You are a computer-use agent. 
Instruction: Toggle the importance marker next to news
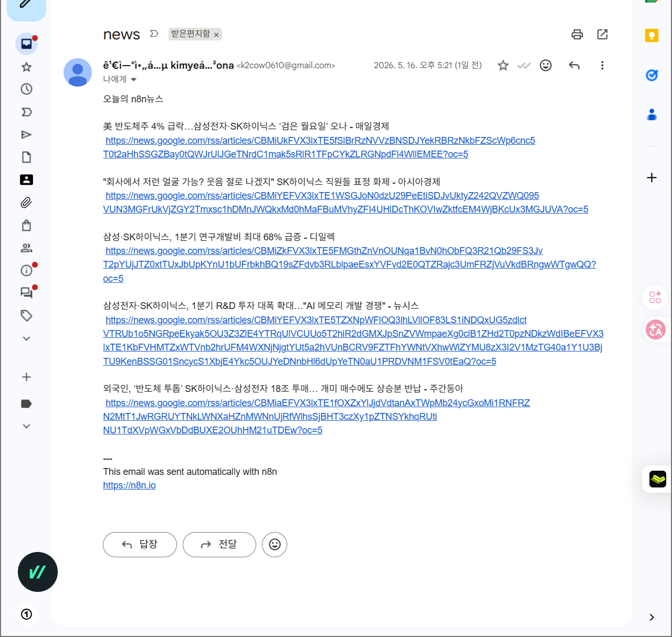click(154, 34)
